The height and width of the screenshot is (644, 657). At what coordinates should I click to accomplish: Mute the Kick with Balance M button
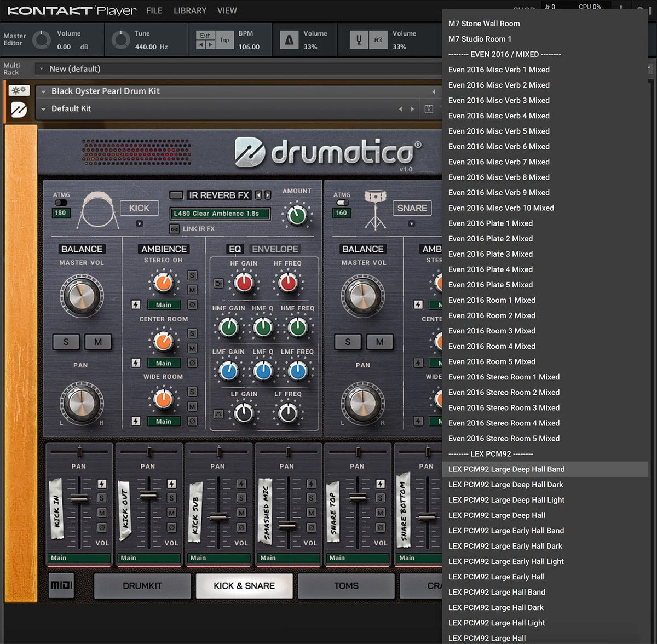(x=98, y=342)
